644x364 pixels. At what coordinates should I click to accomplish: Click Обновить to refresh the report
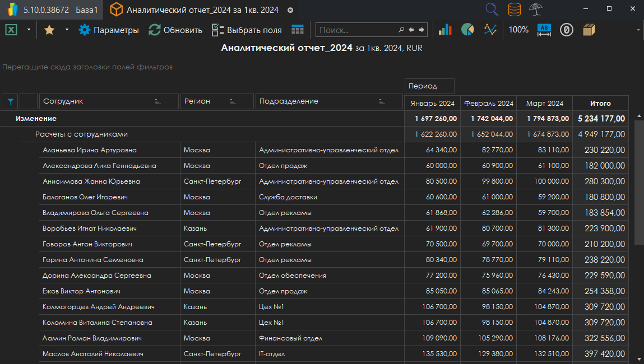pyautogui.click(x=175, y=30)
